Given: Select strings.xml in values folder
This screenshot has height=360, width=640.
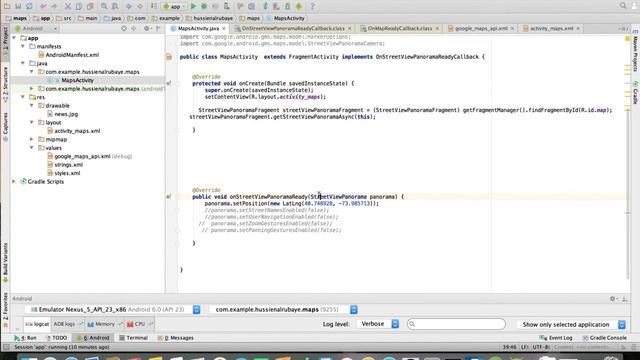Looking at the screenshot, I should click(x=69, y=164).
